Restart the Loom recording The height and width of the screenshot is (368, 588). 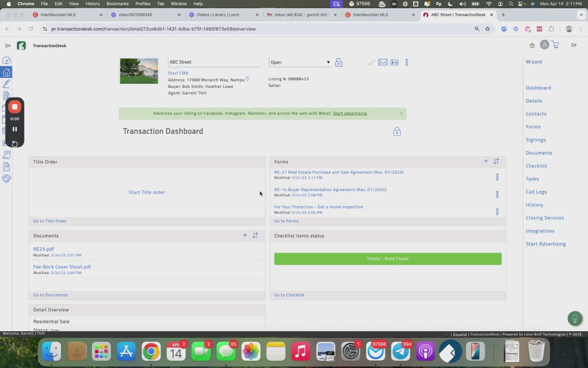click(x=15, y=144)
